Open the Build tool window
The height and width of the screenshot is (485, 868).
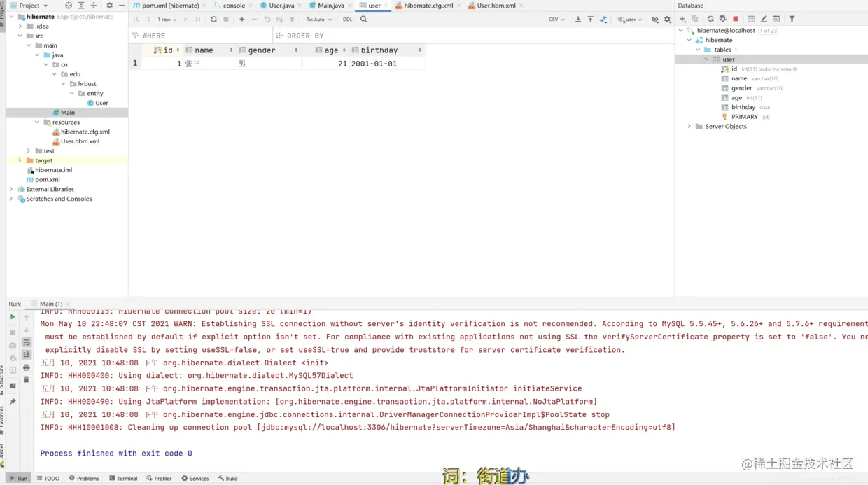click(227, 479)
